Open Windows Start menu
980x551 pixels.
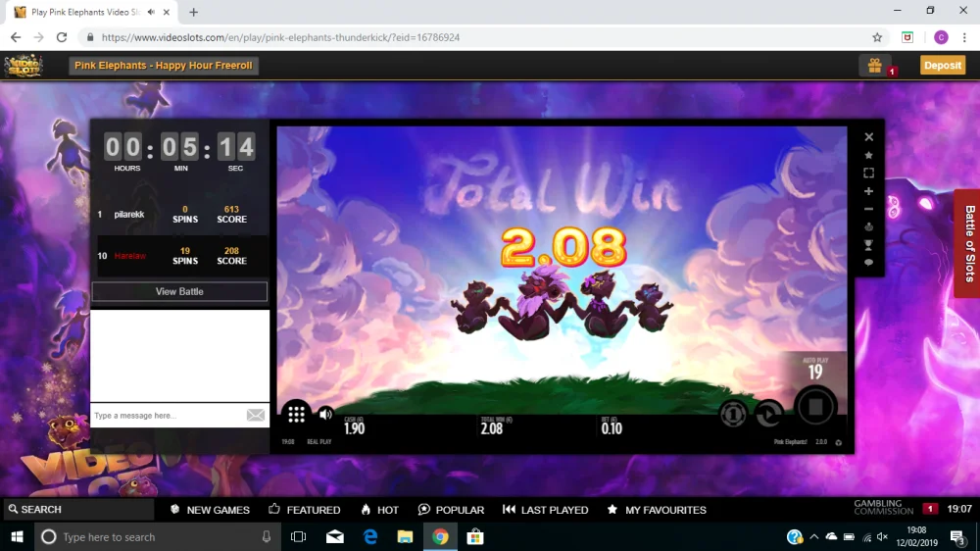tap(17, 536)
